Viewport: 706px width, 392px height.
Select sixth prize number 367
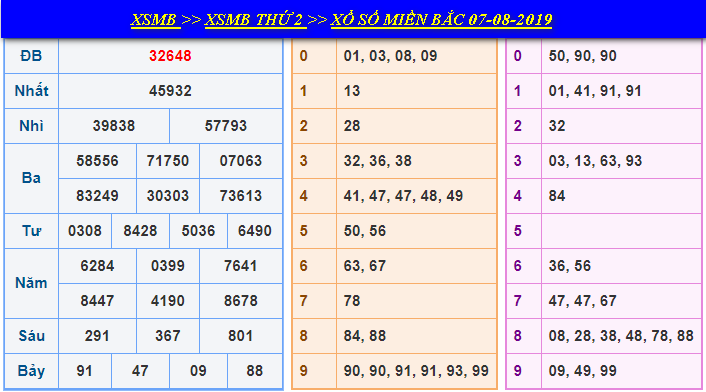coord(167,336)
